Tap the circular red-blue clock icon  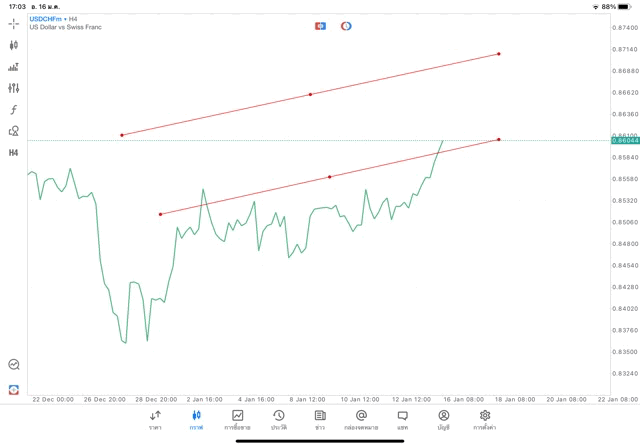(346, 25)
